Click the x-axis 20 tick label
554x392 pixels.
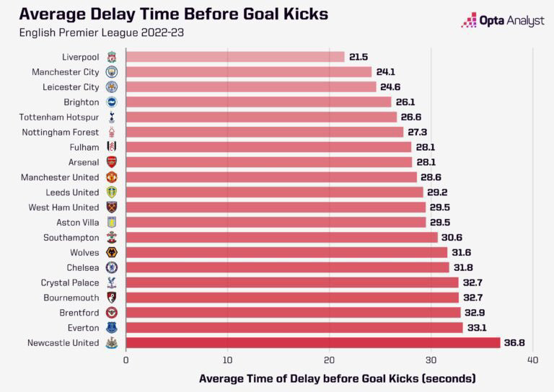tap(329, 360)
